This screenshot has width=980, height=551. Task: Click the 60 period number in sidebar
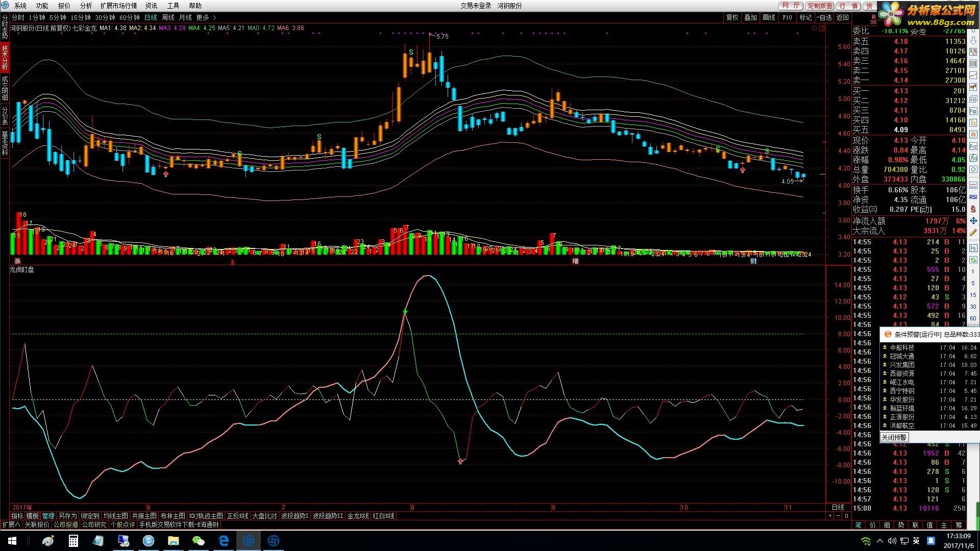tap(973, 318)
